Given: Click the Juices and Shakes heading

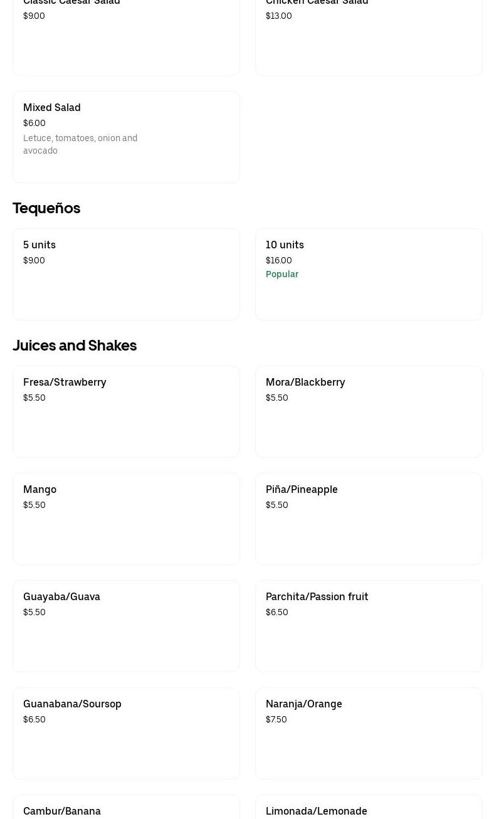Looking at the screenshot, I should (x=75, y=346).
